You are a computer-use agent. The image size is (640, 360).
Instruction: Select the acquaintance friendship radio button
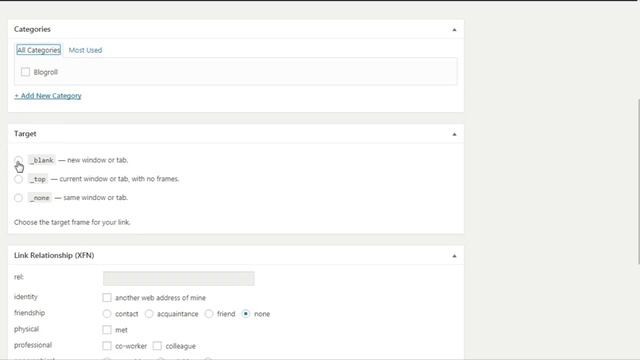pos(149,314)
